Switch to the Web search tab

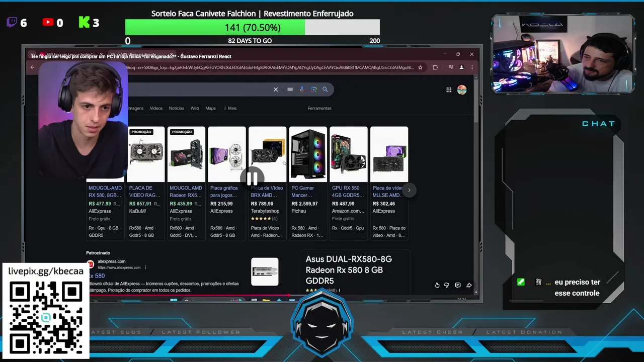point(195,108)
